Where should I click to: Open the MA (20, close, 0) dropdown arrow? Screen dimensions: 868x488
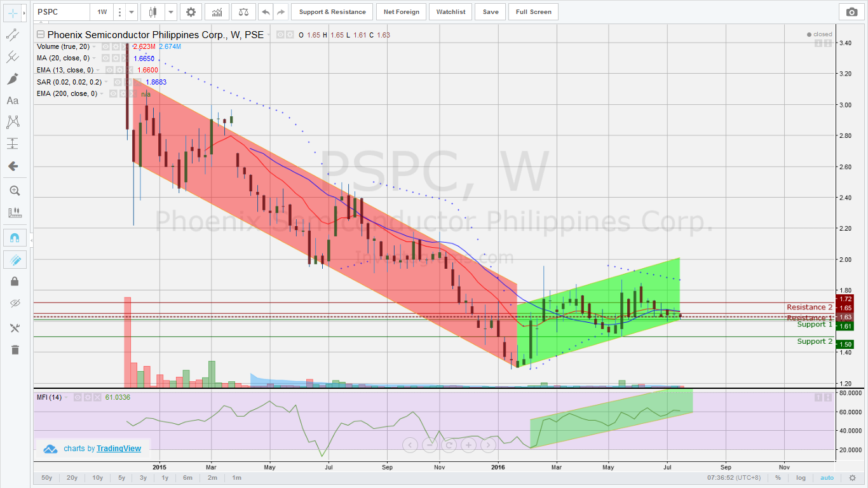click(93, 58)
